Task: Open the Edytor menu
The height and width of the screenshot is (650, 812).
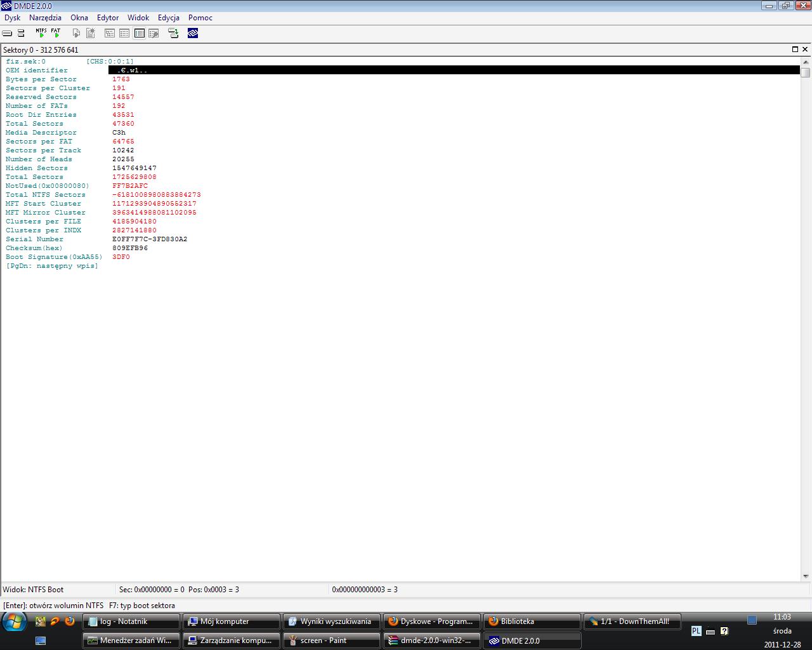Action: click(x=108, y=18)
